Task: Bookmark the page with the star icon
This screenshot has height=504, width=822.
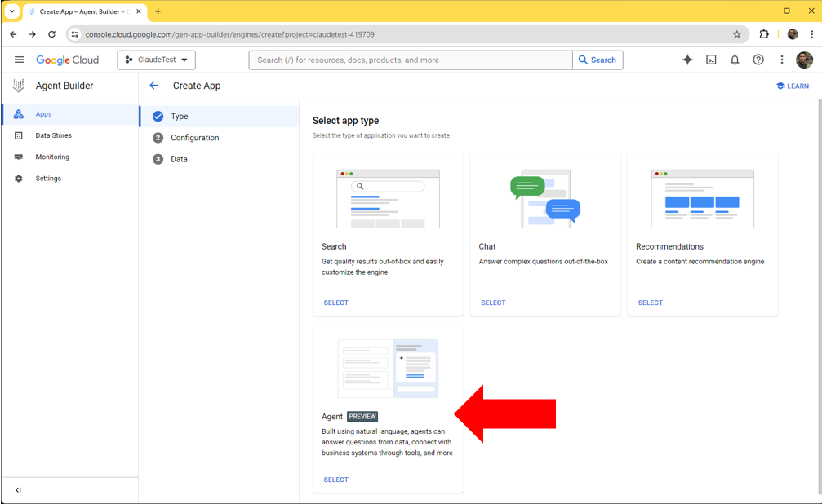Action: [x=736, y=34]
